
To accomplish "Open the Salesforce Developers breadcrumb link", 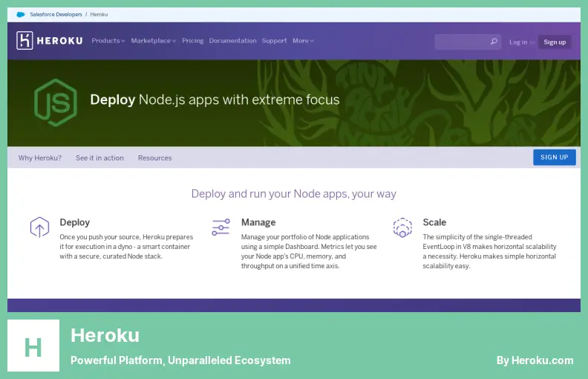I will click(56, 14).
